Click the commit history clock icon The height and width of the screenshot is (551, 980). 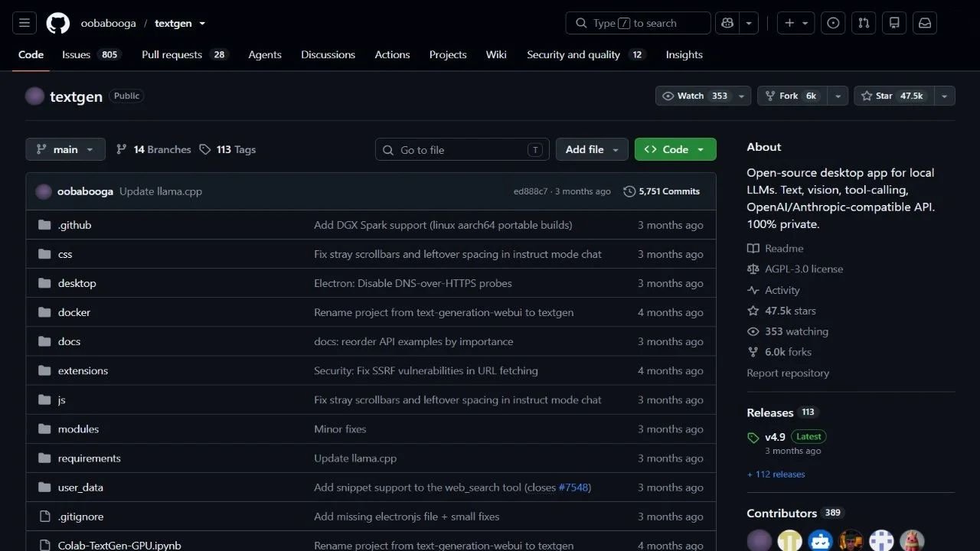tap(629, 191)
